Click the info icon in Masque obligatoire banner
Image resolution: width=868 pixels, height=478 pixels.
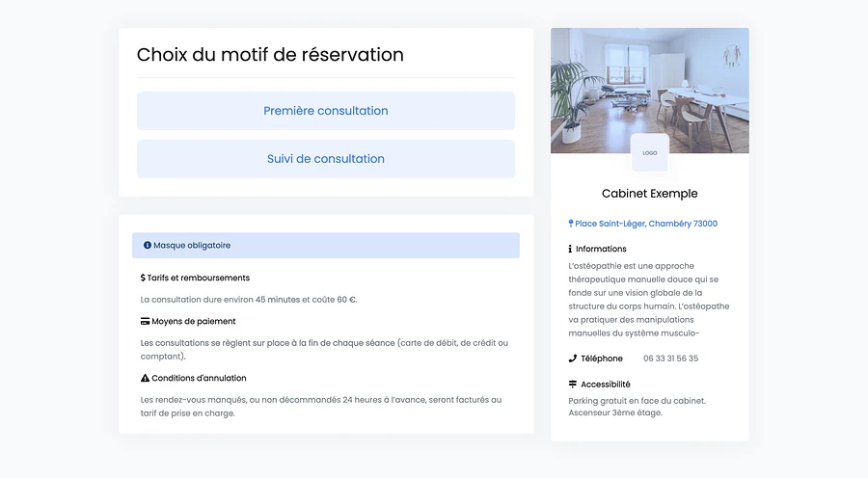(148, 245)
